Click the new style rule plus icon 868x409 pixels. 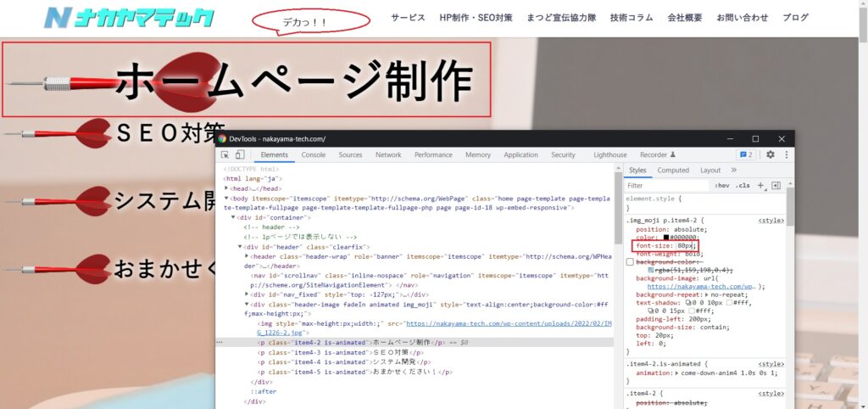(x=760, y=186)
